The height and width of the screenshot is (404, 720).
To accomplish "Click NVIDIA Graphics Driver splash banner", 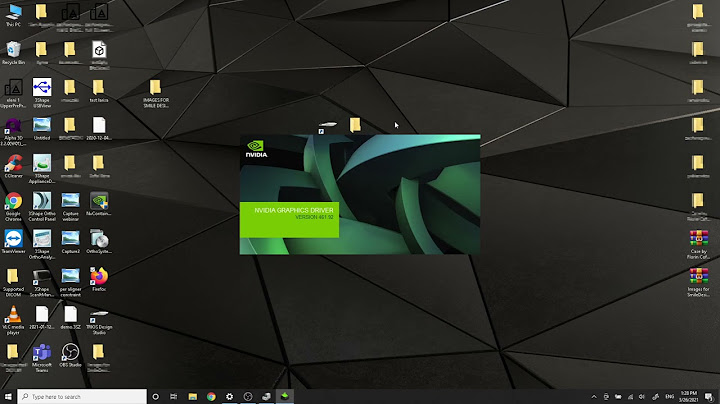I will click(289, 219).
